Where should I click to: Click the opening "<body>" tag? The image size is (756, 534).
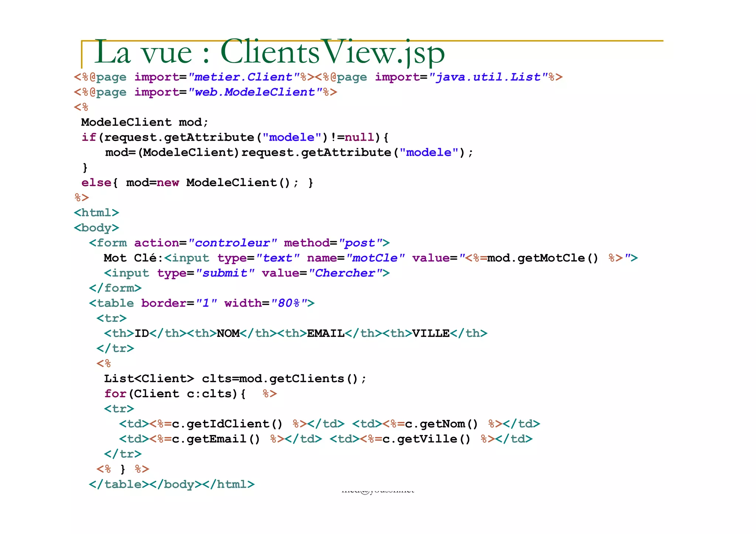point(96,228)
